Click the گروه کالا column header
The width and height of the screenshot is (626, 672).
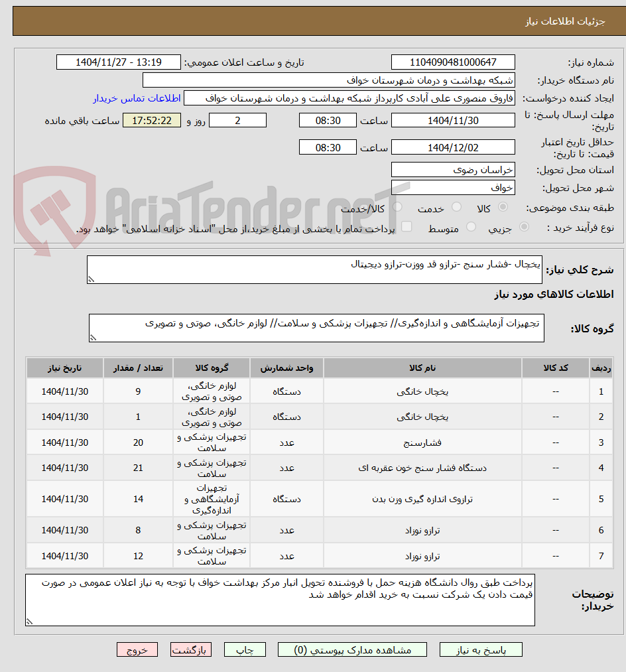click(x=212, y=368)
